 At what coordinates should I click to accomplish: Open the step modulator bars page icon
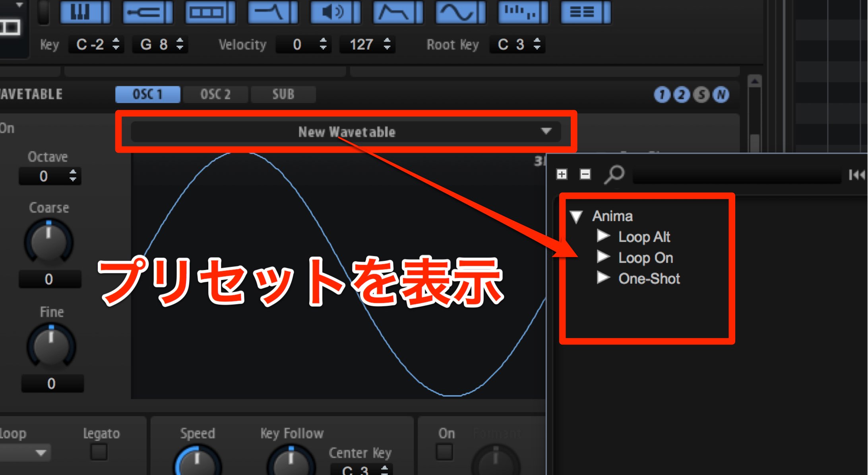coord(523,12)
